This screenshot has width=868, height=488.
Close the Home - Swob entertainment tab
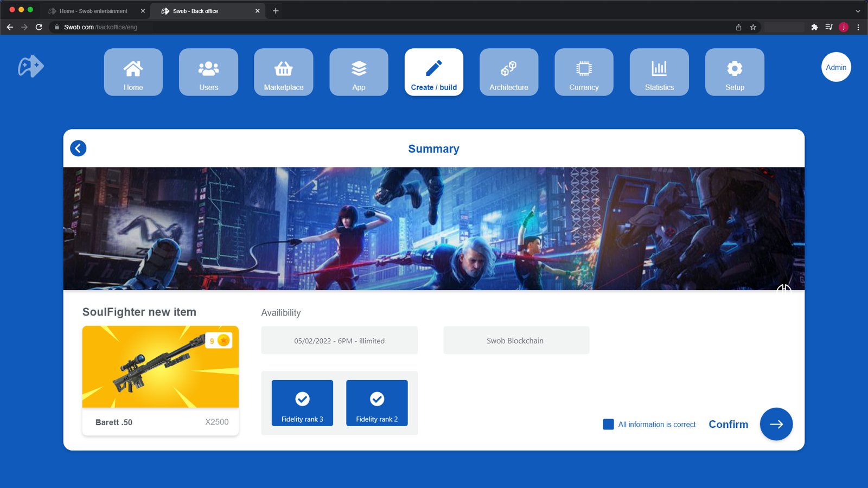pos(143,11)
